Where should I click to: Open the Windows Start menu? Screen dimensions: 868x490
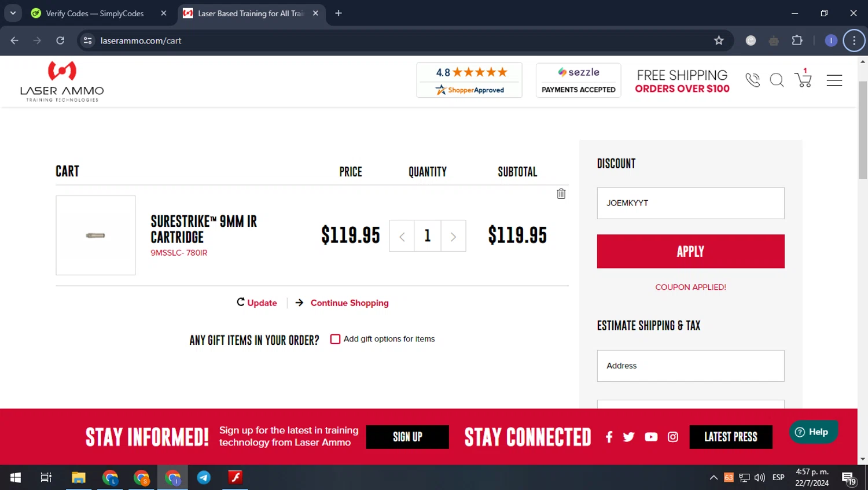coord(16,477)
